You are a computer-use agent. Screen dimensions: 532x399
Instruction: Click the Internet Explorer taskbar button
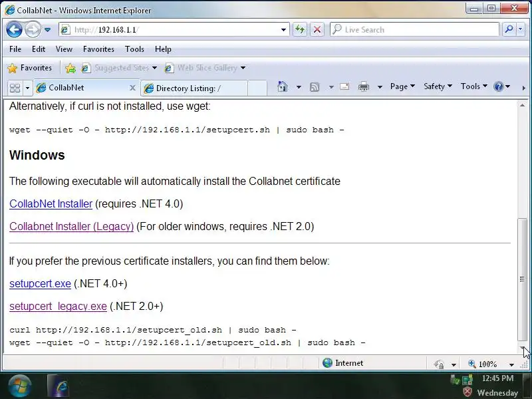coord(58,386)
